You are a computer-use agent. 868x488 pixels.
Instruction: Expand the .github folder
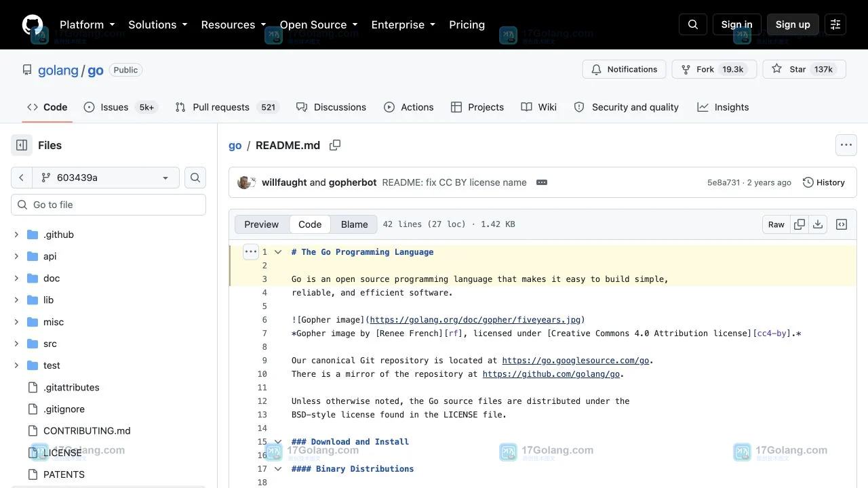(16, 235)
